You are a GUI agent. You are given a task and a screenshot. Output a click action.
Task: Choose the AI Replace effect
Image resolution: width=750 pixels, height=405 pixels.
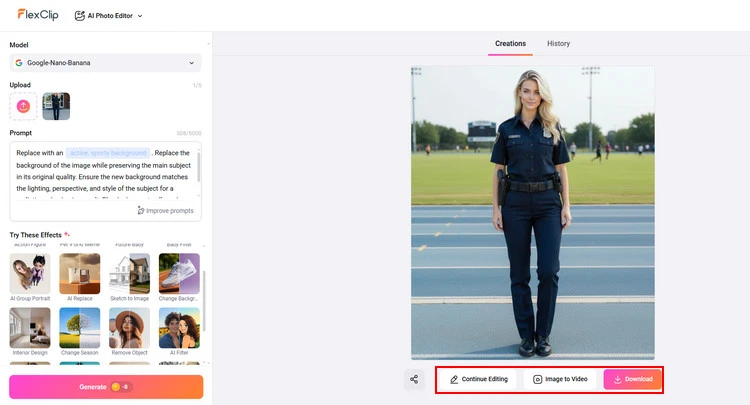click(x=79, y=274)
